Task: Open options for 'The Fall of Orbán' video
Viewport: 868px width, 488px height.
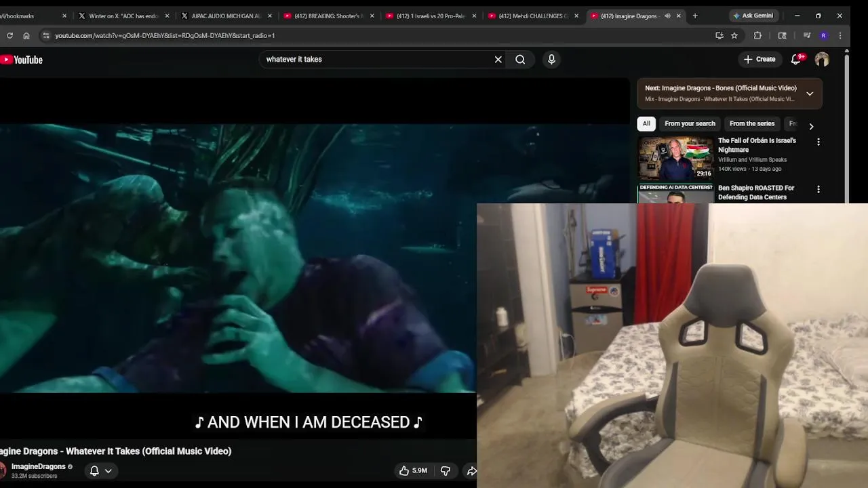Action: (x=818, y=142)
